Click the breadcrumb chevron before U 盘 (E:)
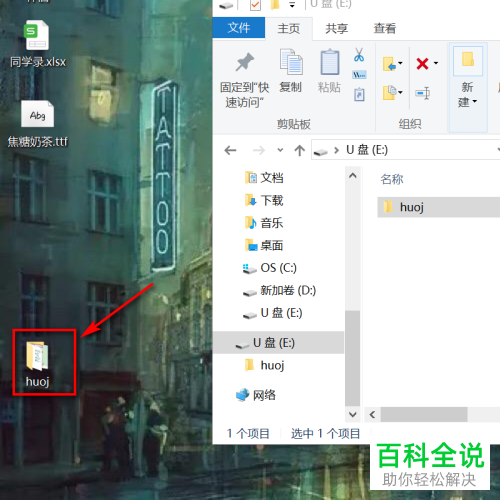This screenshot has width=500, height=500. pos(336,151)
